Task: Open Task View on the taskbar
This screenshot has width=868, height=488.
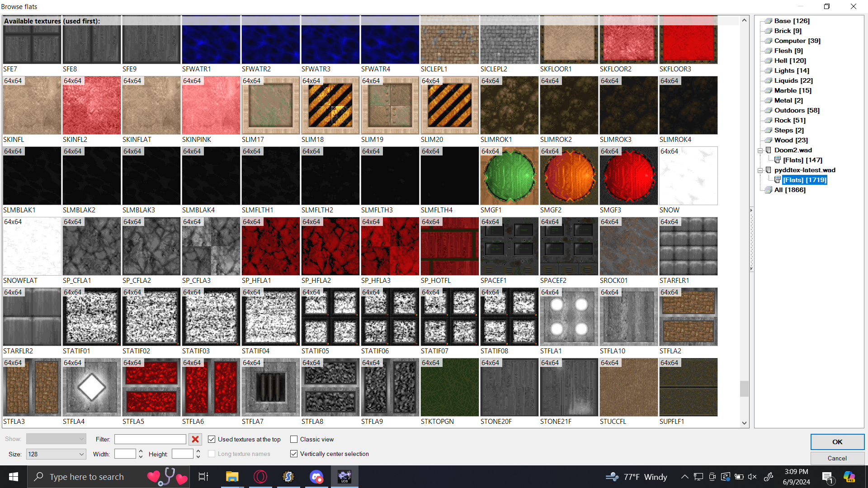Action: [x=203, y=477]
